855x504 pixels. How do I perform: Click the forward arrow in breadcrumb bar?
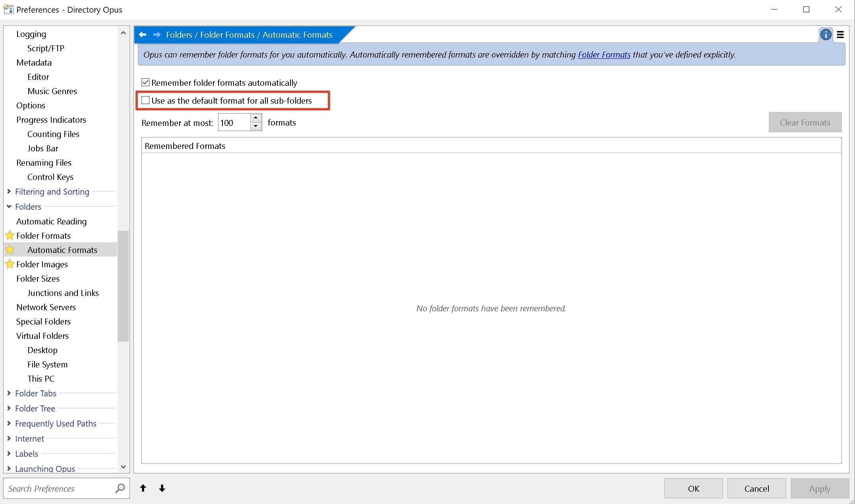pyautogui.click(x=157, y=35)
